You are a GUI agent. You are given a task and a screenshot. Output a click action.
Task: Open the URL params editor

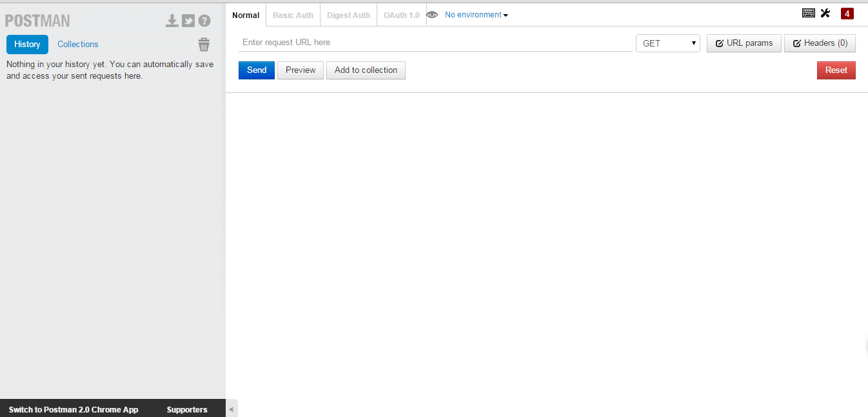coord(744,43)
